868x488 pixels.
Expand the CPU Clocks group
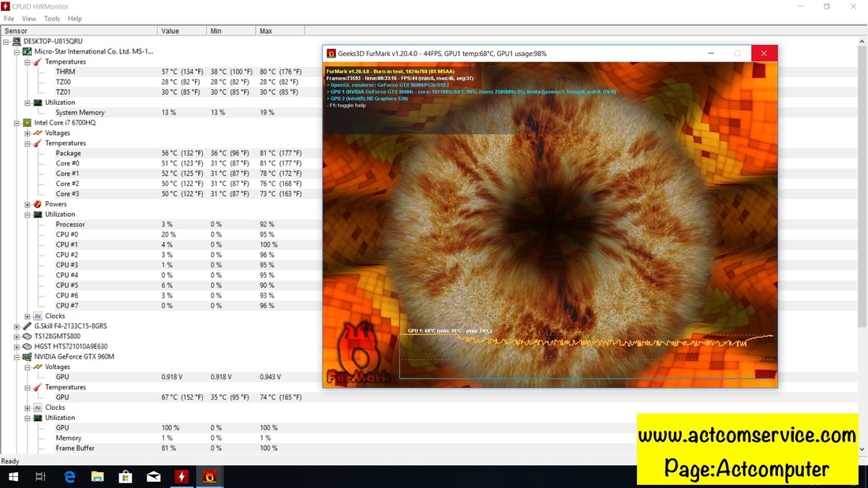click(x=27, y=316)
